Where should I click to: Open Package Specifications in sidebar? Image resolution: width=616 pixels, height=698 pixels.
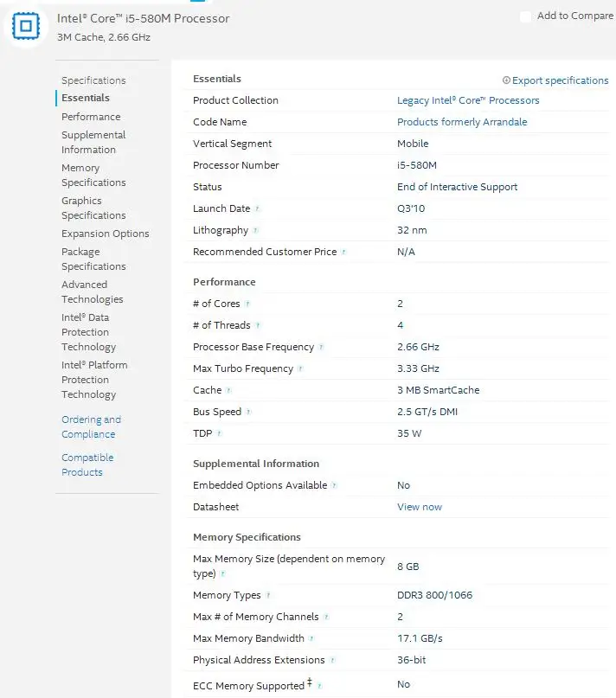(x=93, y=259)
